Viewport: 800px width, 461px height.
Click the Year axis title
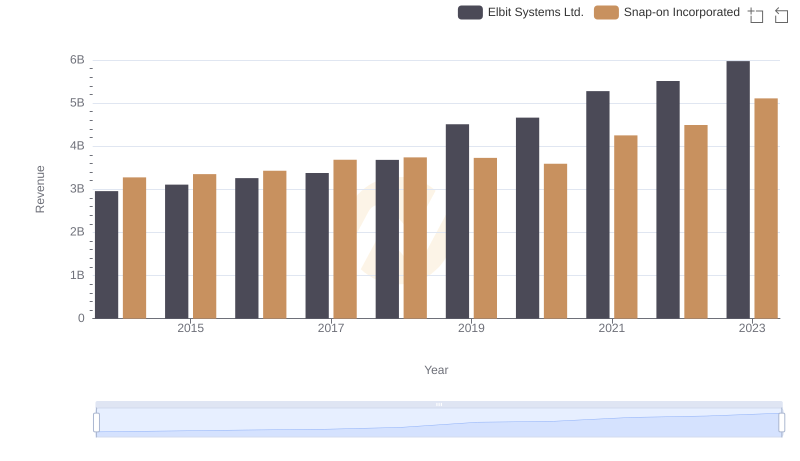436,370
